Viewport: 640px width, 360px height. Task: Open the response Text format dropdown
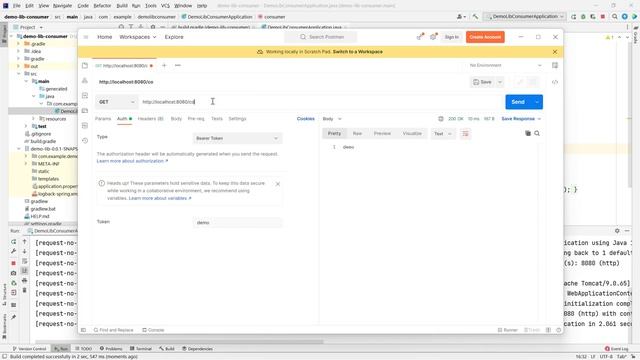click(443, 133)
